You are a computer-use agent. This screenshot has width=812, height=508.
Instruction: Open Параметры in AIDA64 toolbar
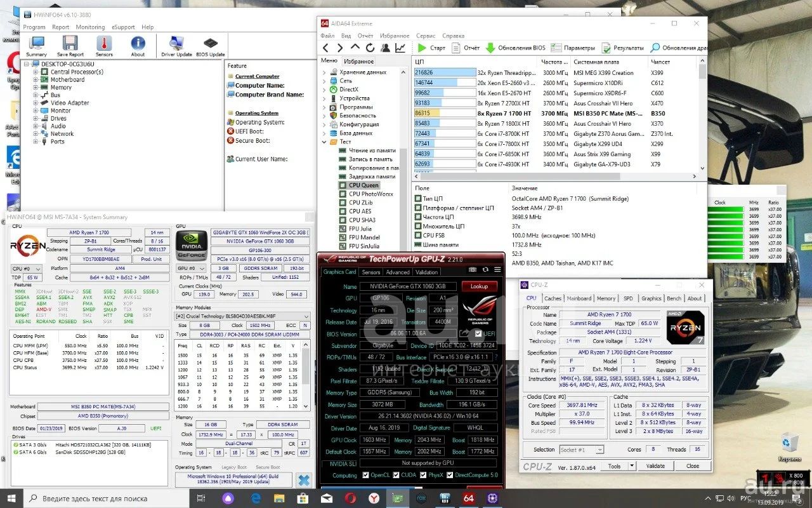(x=573, y=48)
